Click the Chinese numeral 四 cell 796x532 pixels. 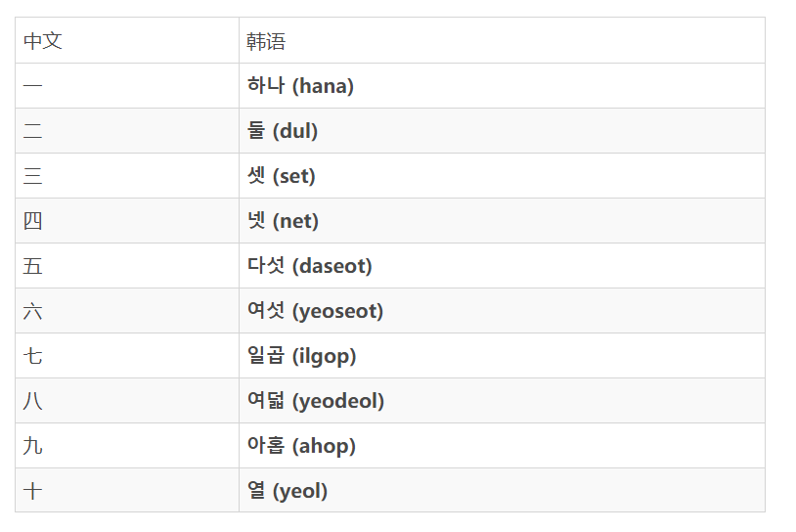click(x=127, y=221)
